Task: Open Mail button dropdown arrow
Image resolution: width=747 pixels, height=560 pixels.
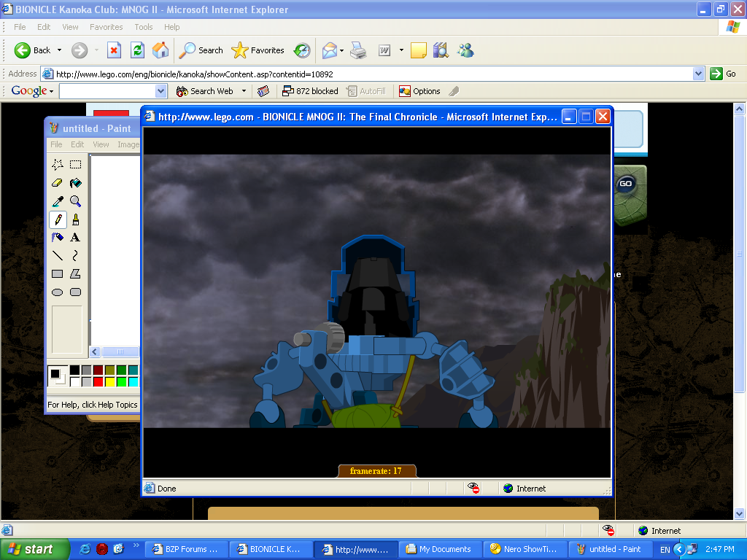Action: pos(341,50)
